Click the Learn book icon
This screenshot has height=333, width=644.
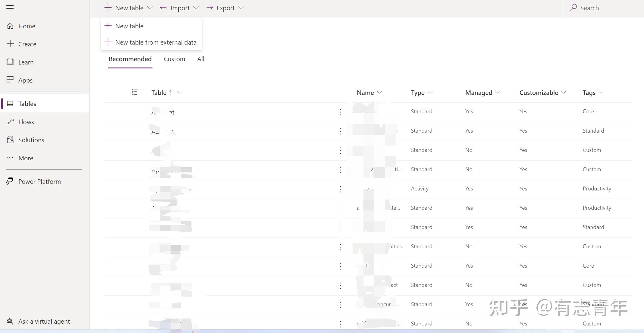coord(10,62)
